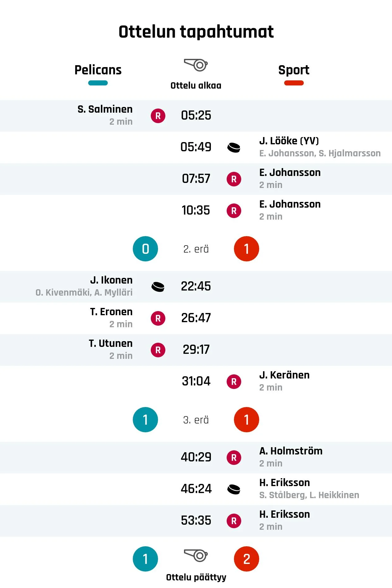
Task: Click Sport's final score circle showing 2
Action: pyautogui.click(x=247, y=559)
